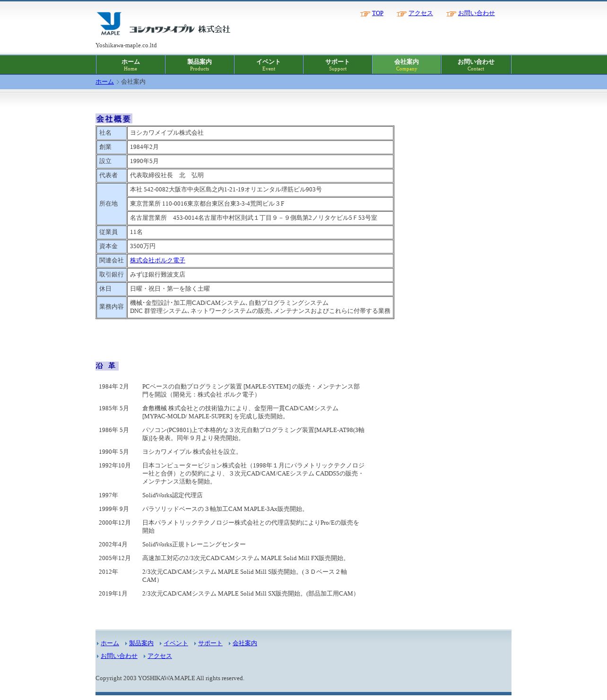Open the お問い合わせ link in header

477,13
